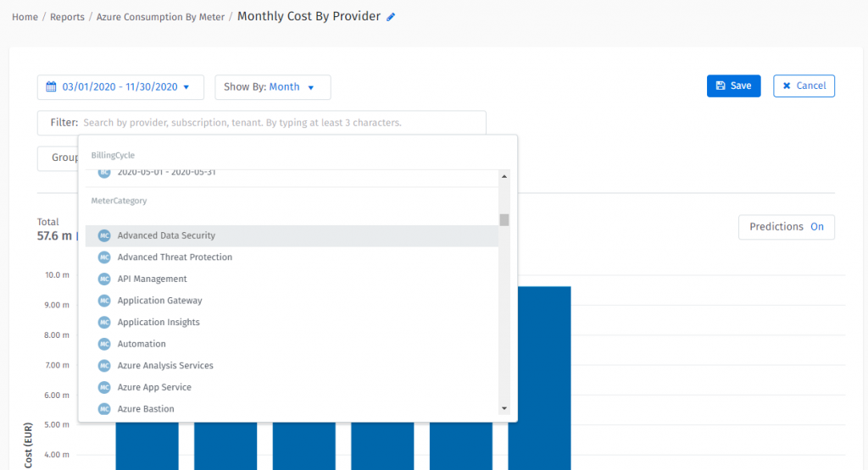Click the MC icon beside Advanced Data Security
The width and height of the screenshot is (868, 470).
(104, 236)
